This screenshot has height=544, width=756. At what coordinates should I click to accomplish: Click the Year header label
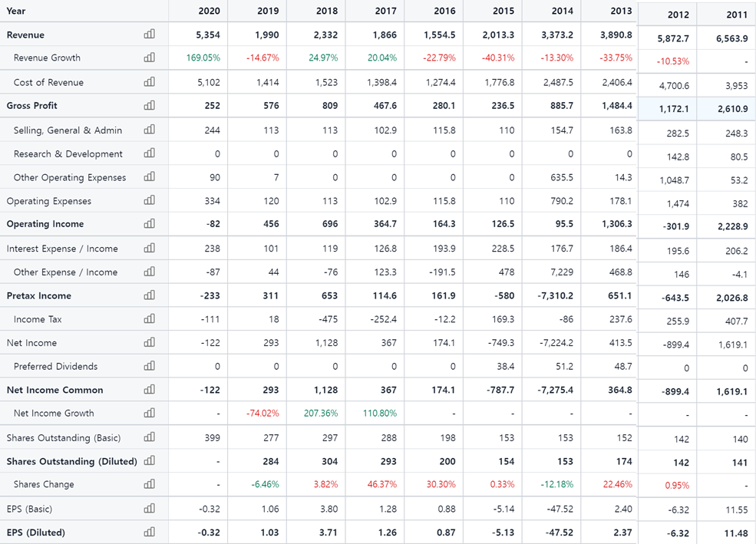click(x=16, y=11)
